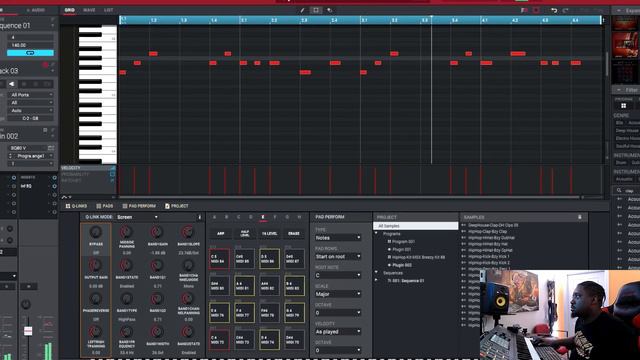Click the Q-Link mode info icon
Image resolution: width=640 pixels, height=360 pixels.
200,217
